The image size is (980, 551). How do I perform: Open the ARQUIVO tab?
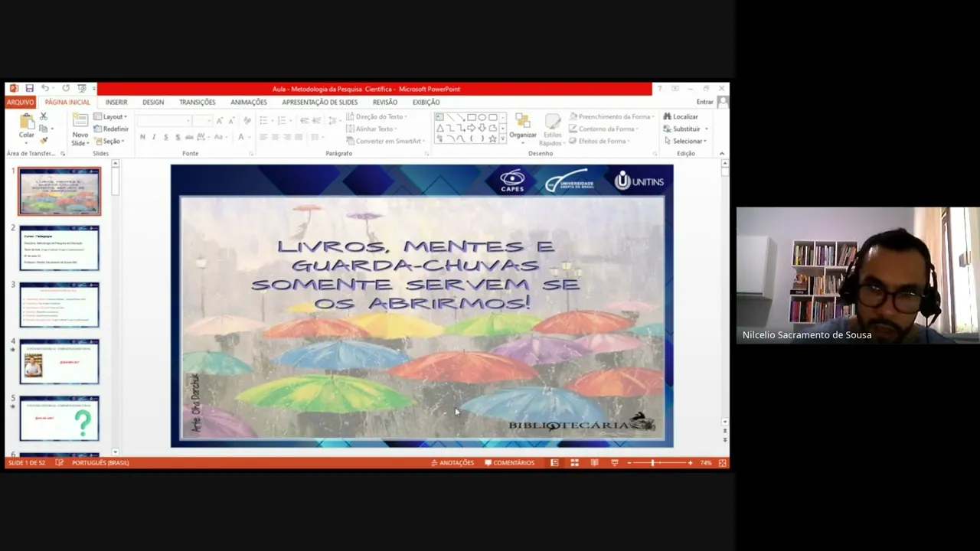click(21, 102)
